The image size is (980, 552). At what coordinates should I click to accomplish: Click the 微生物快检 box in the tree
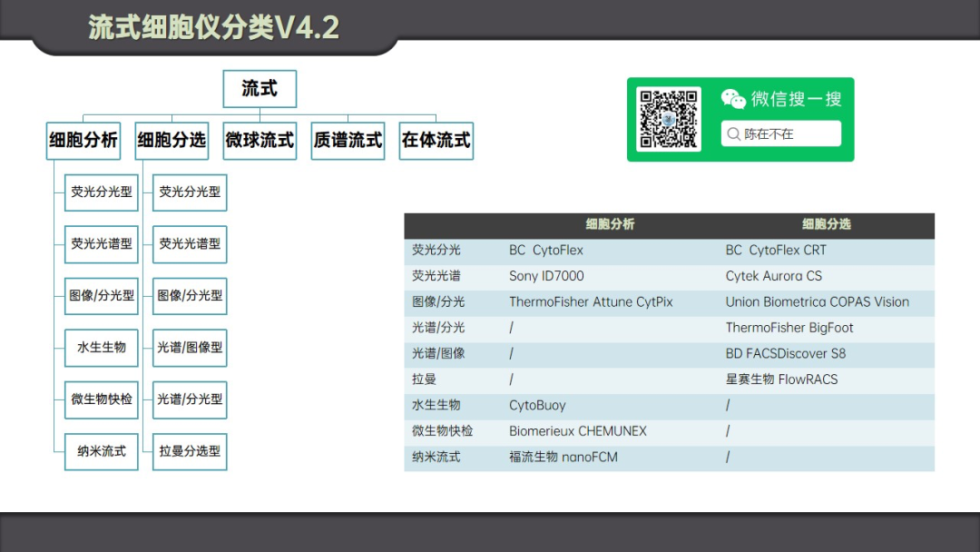pos(102,399)
